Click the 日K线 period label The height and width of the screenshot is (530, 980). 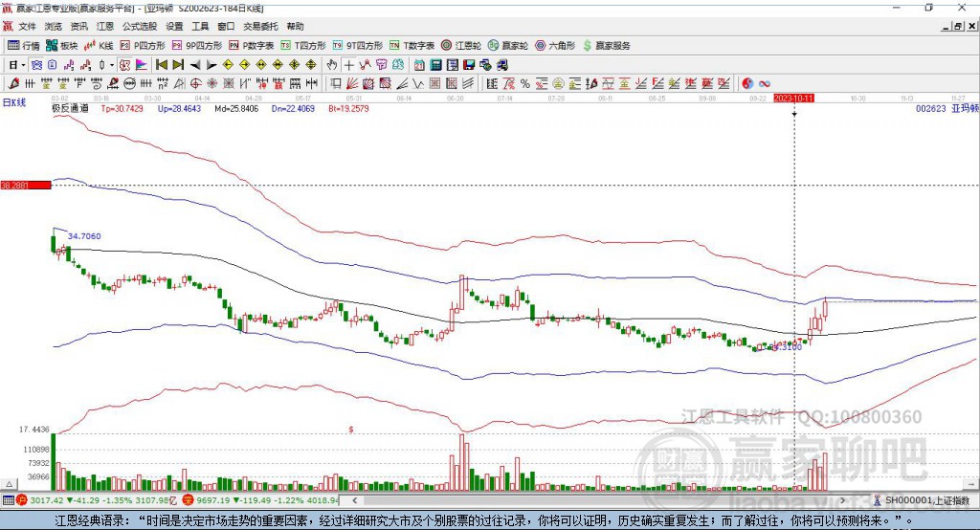(x=14, y=103)
